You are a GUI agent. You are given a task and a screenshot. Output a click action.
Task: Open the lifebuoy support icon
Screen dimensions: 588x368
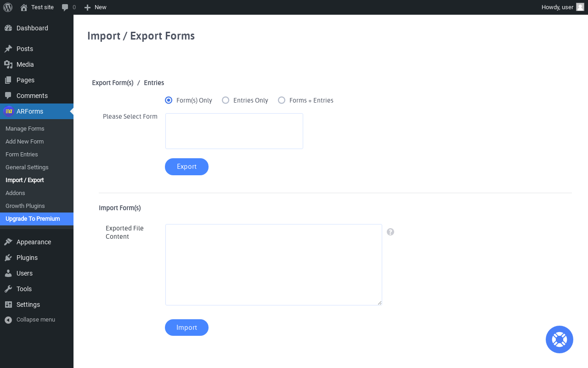click(x=560, y=339)
